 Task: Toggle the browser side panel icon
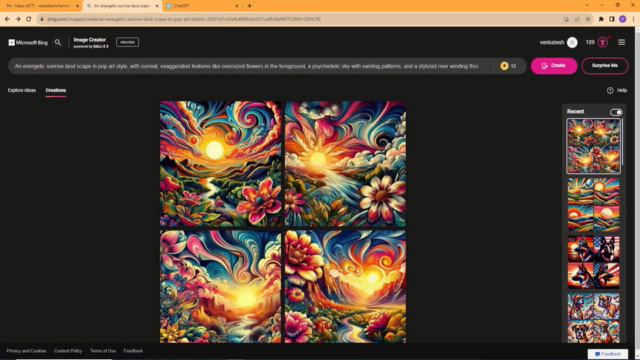pyautogui.click(x=611, y=19)
